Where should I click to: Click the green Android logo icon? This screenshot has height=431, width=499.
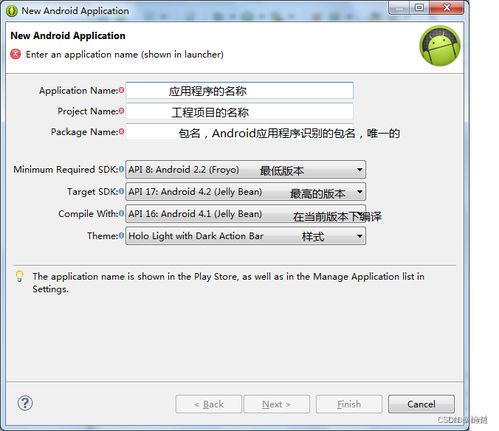440,46
